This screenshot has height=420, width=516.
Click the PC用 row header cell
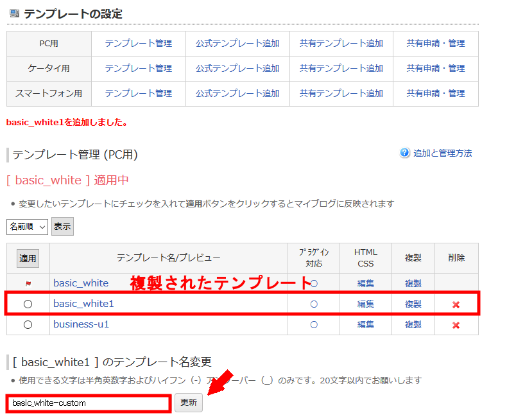[x=49, y=44]
